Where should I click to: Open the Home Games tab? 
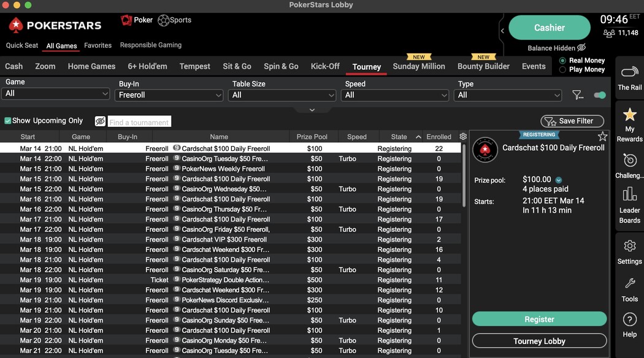point(91,66)
